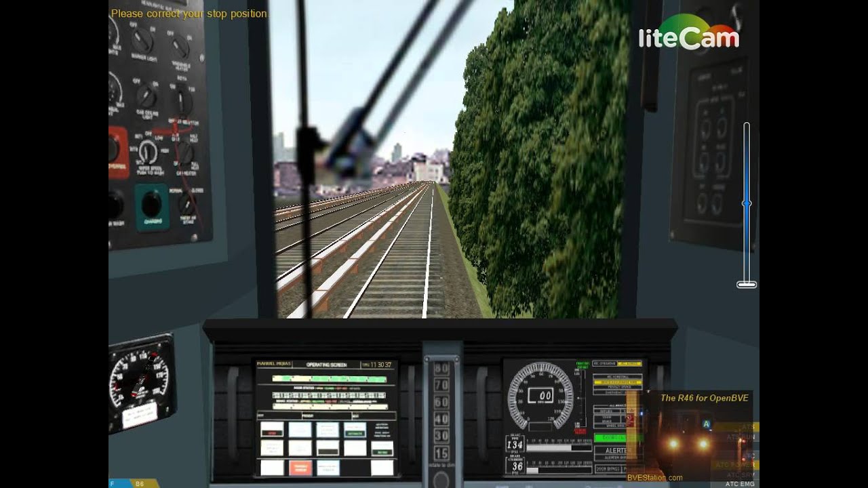This screenshot has width=868, height=488.
Task: Click the brake cylinder reading 36
Action: pos(516,466)
